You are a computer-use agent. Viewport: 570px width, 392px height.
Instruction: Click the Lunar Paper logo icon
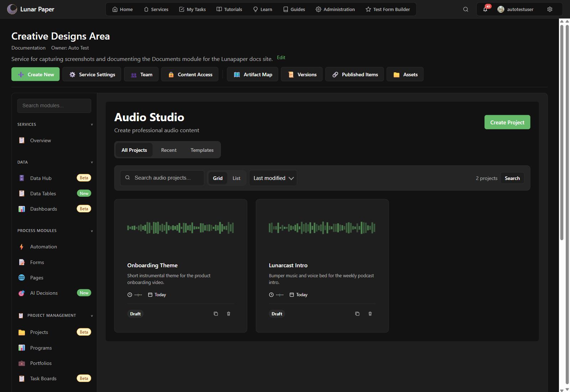point(12,9)
